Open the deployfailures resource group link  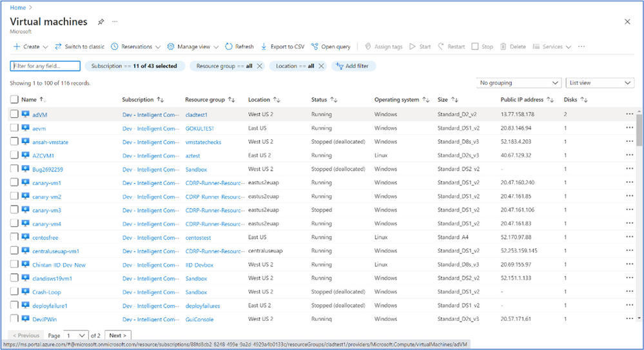202,306
